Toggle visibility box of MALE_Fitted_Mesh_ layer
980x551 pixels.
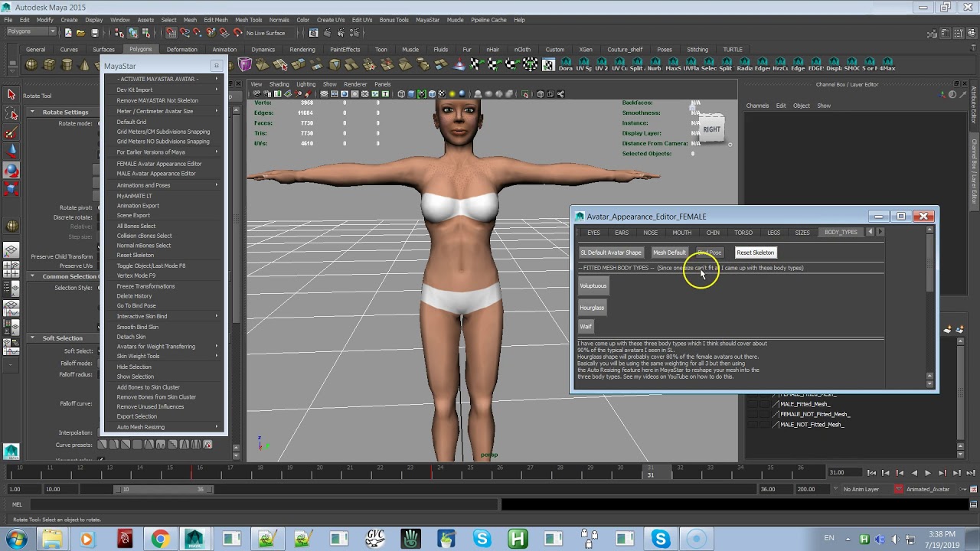point(752,404)
